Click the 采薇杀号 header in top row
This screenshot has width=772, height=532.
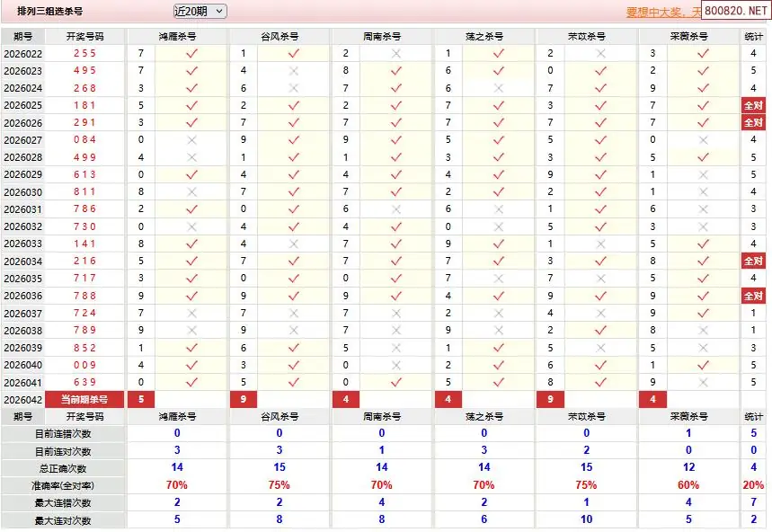(689, 36)
